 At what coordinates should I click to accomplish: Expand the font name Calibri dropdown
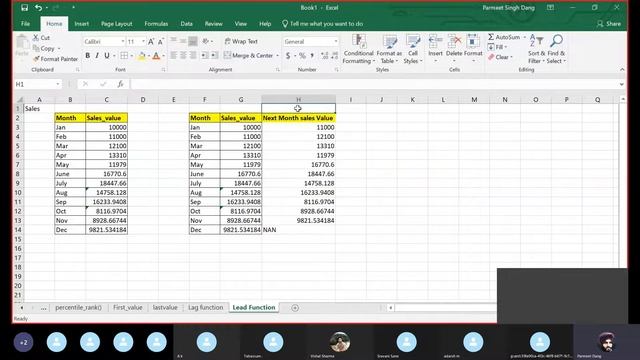point(122,42)
